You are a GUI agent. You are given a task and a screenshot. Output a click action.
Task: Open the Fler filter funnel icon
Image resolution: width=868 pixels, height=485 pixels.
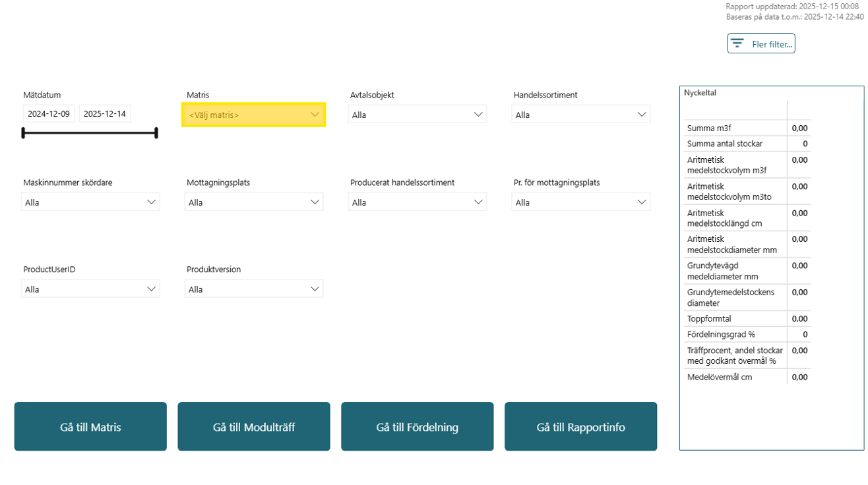(x=737, y=43)
